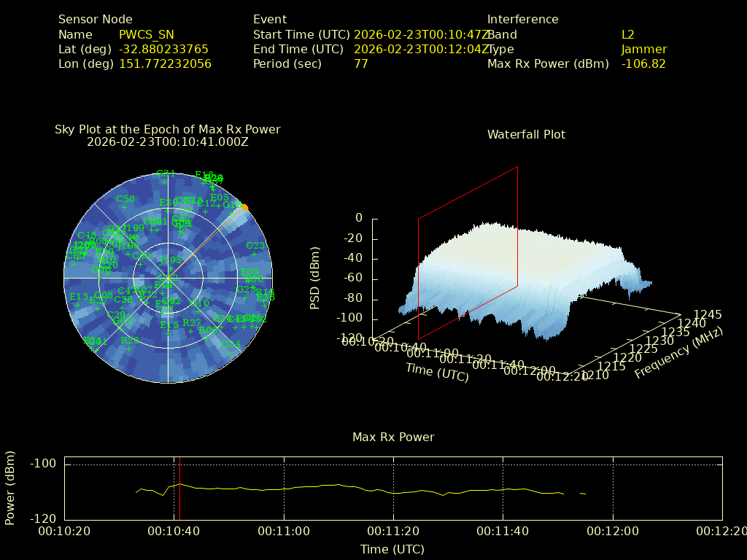
Task: Click the PWCS_SN sensor name value
Action: click(x=146, y=34)
